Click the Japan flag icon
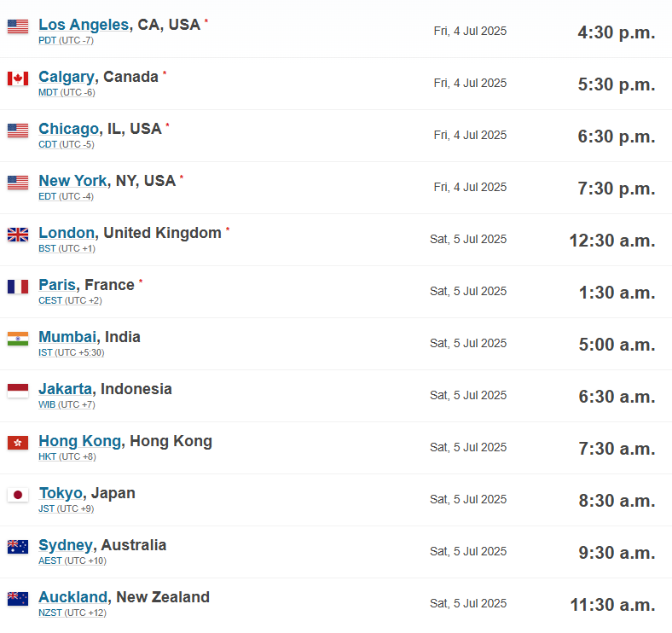Screen dimensions: 672x633 (18, 495)
